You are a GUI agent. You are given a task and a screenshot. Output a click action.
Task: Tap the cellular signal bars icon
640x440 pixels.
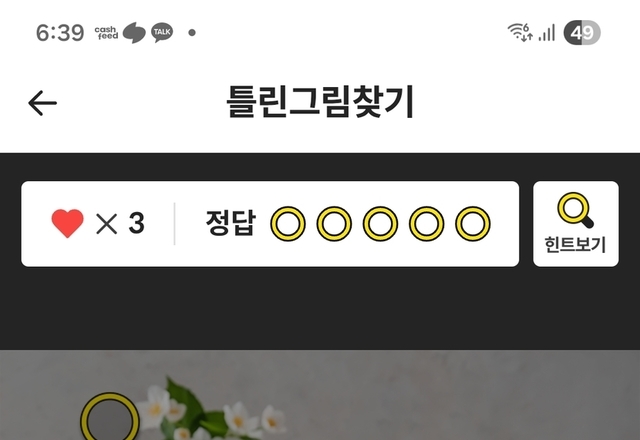pyautogui.click(x=547, y=33)
